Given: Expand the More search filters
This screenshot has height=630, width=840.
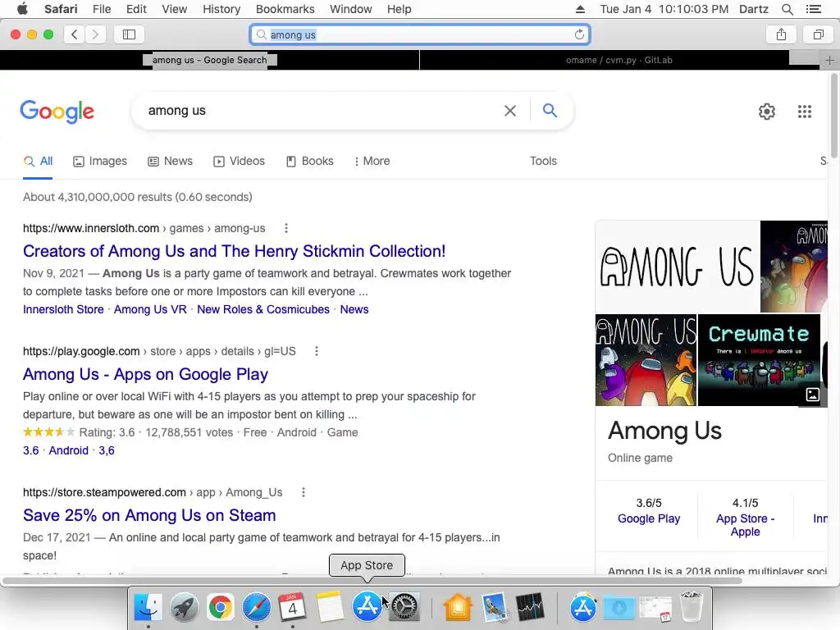Looking at the screenshot, I should 372,162.
